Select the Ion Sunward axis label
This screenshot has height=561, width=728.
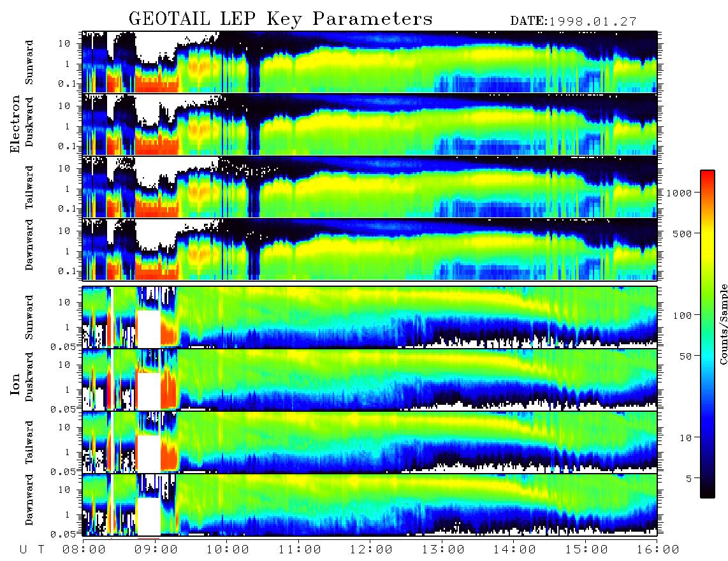pyautogui.click(x=29, y=317)
